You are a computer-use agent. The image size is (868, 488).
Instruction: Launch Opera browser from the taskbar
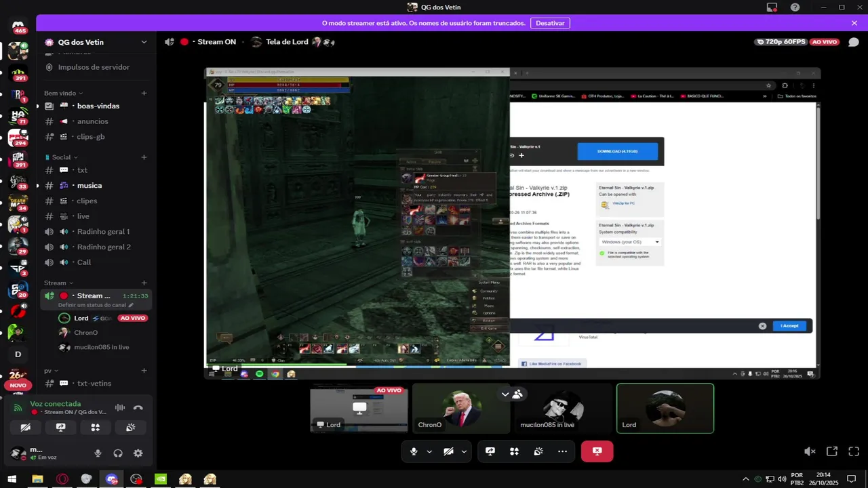(62, 479)
